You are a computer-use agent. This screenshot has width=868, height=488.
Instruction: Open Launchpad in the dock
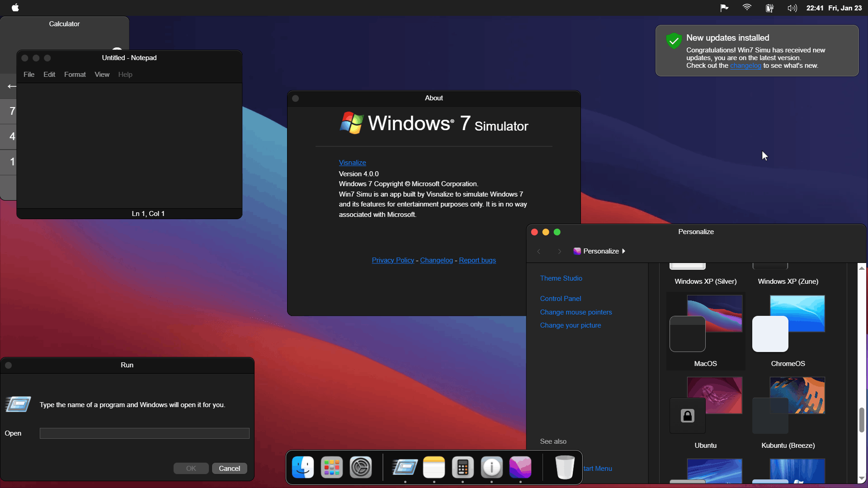(x=331, y=467)
